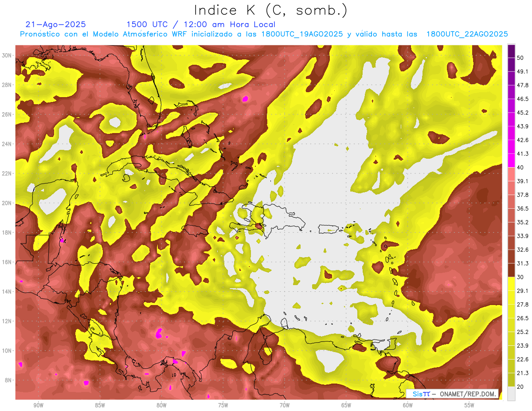Viewport: 532px width, 411px height.
Task: Click the "39.1" colorbar label
Action: 523,181
